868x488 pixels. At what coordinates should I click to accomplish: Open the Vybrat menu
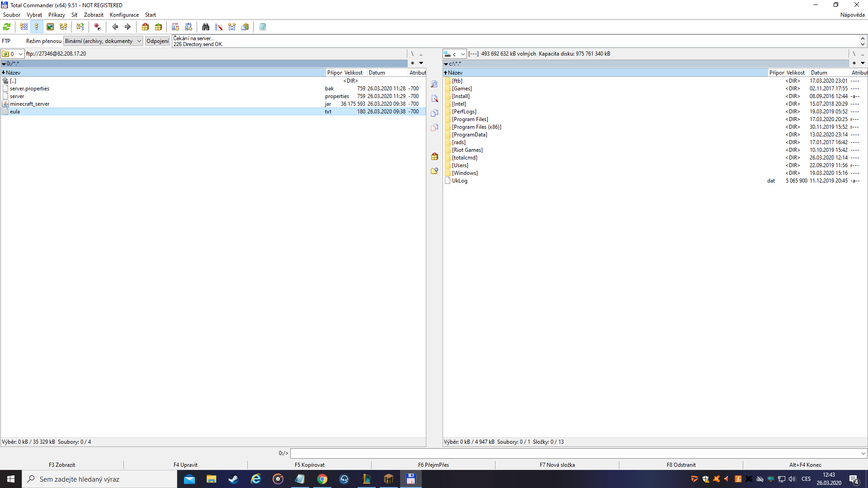click(34, 15)
